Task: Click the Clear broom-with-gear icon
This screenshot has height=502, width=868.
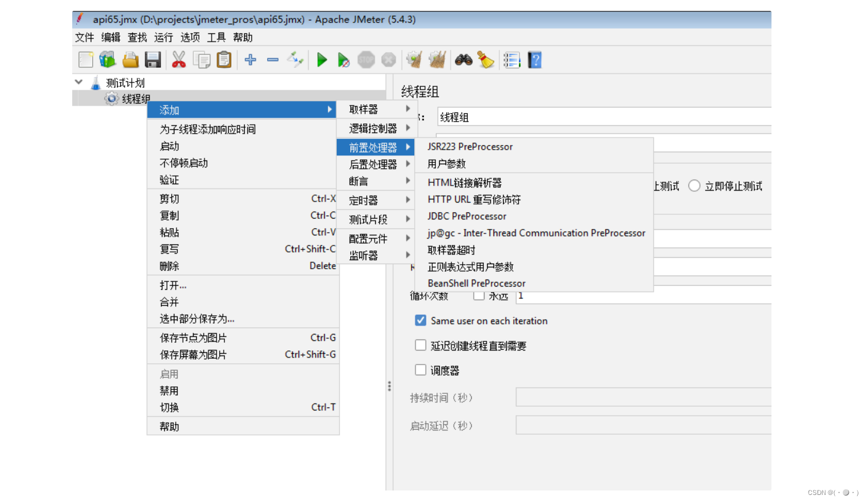Action: [x=414, y=60]
